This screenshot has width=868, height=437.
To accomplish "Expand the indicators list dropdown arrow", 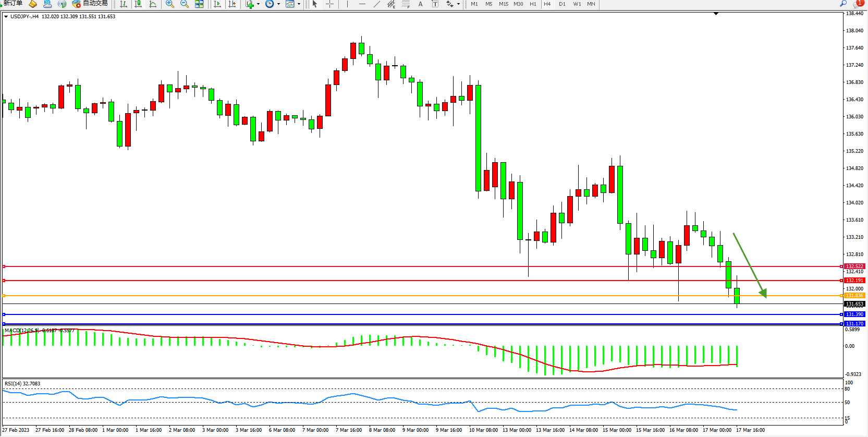I will [x=258, y=4].
